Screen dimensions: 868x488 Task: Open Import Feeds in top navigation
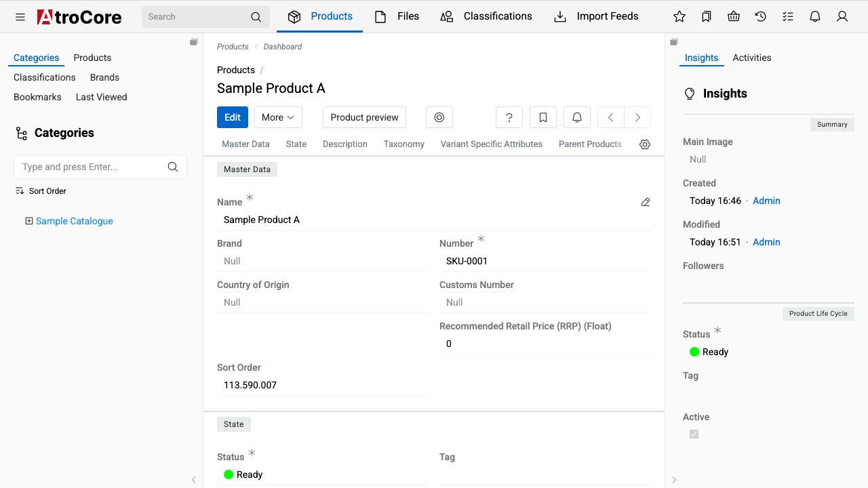[x=596, y=16]
